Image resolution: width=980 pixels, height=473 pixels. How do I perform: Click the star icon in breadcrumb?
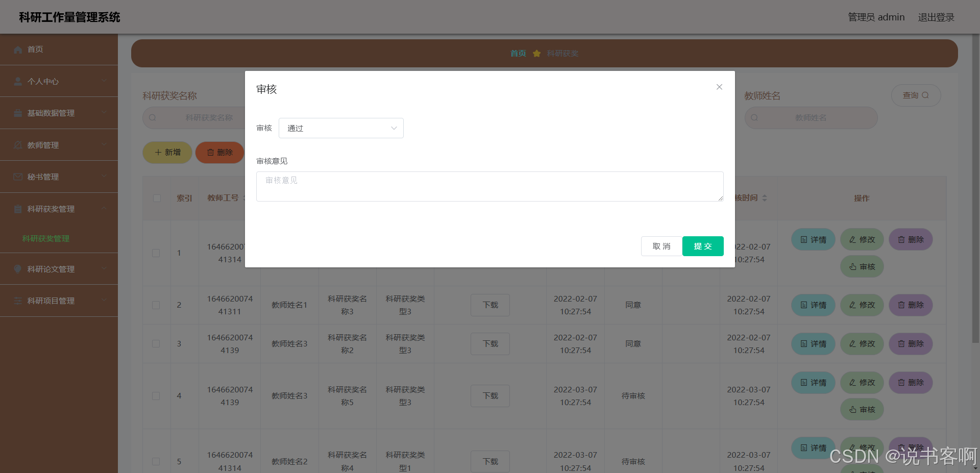pos(536,54)
